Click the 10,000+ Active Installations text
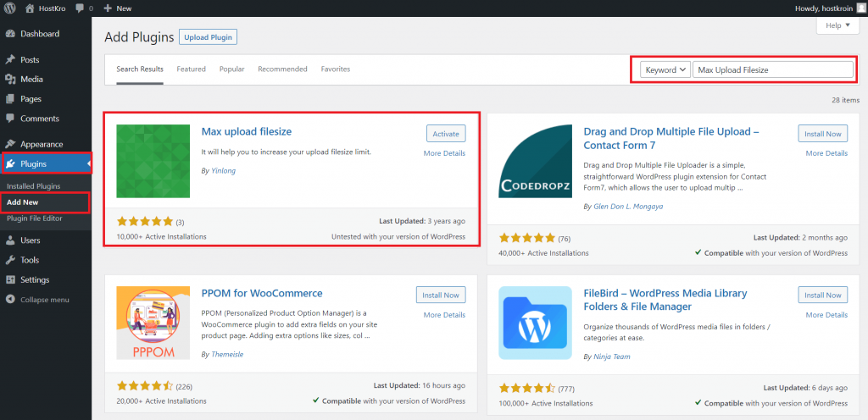 [x=162, y=236]
